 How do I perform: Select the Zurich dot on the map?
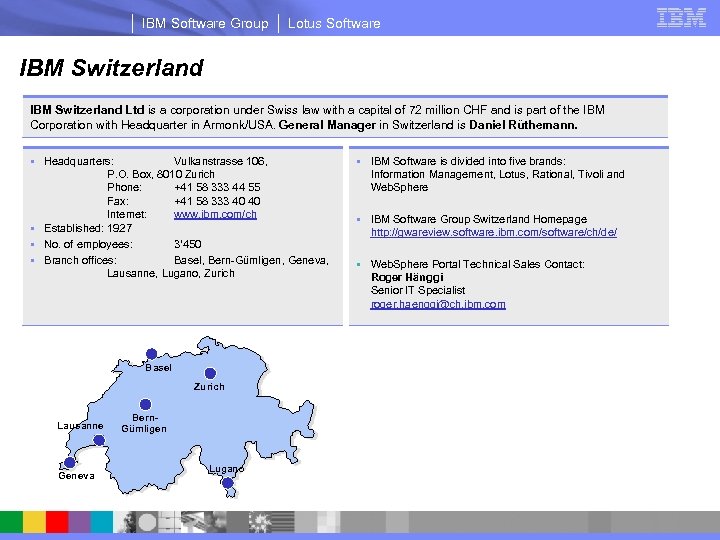[210, 373]
